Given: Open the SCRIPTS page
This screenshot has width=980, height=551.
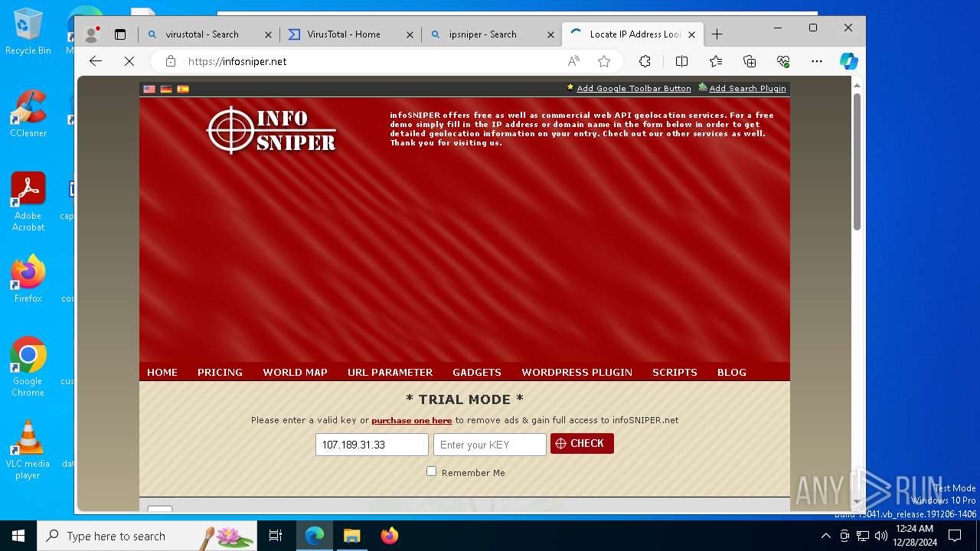Looking at the screenshot, I should 675,372.
